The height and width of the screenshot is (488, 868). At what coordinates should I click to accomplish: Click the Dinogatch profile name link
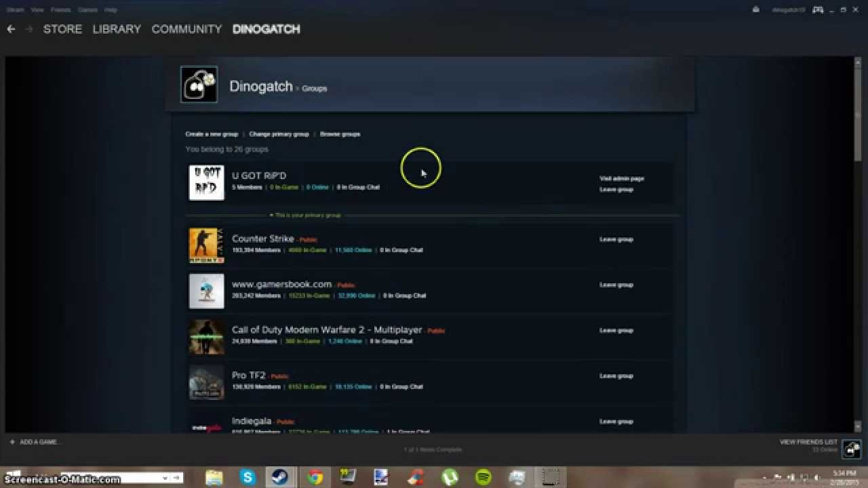coord(261,86)
